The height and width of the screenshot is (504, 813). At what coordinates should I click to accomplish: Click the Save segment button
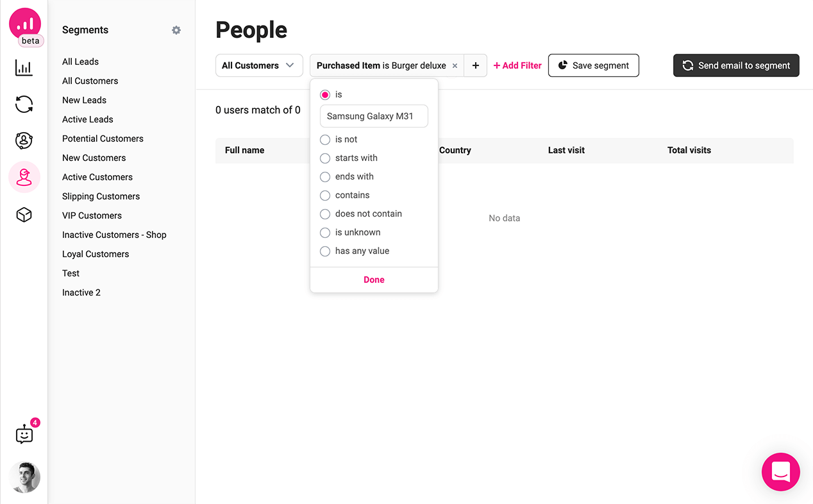[x=593, y=65]
